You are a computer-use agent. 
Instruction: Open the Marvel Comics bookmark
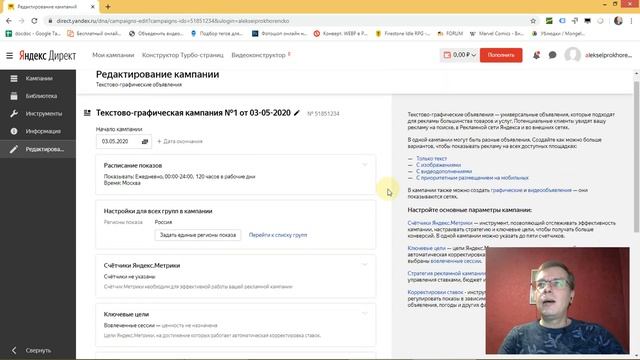pyautogui.click(x=497, y=33)
